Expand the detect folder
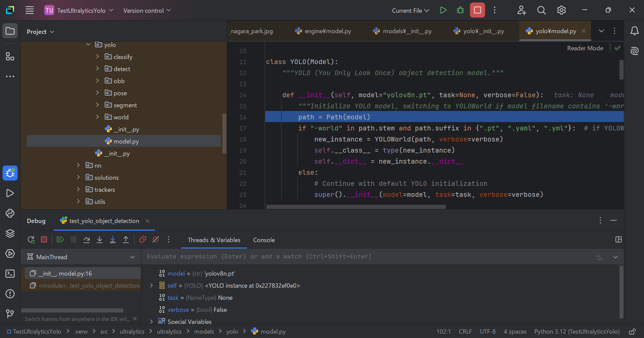This screenshot has height=338, width=644. (x=98, y=68)
